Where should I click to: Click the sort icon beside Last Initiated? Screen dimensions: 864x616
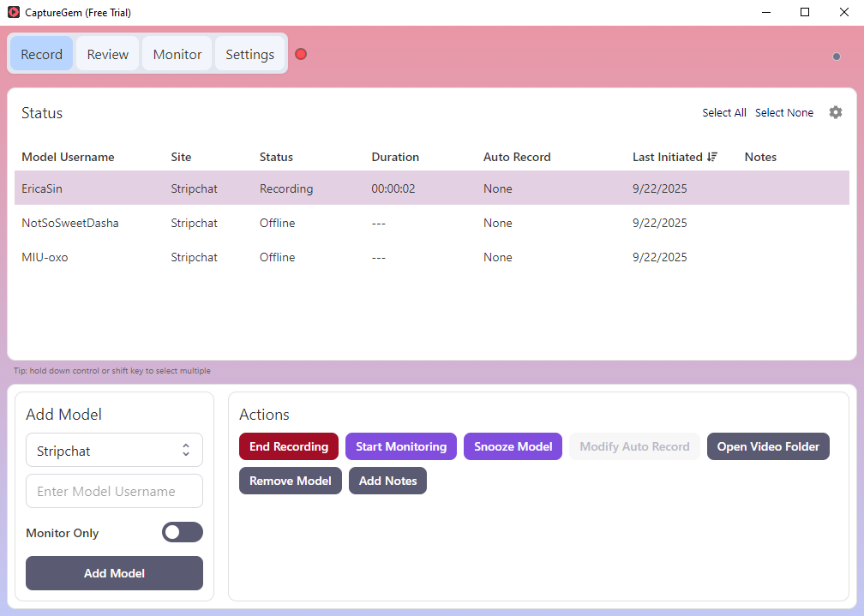tap(712, 157)
